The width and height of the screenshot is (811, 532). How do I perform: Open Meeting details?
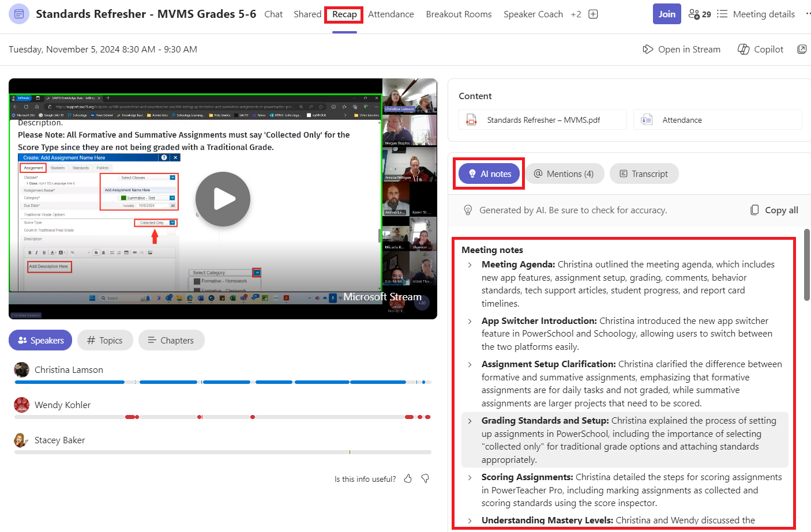[756, 14]
